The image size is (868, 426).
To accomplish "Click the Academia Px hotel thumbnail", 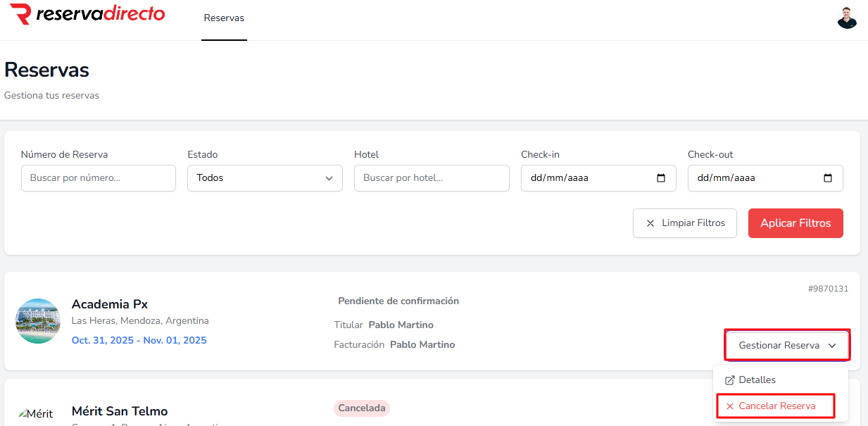I will click(x=38, y=321).
